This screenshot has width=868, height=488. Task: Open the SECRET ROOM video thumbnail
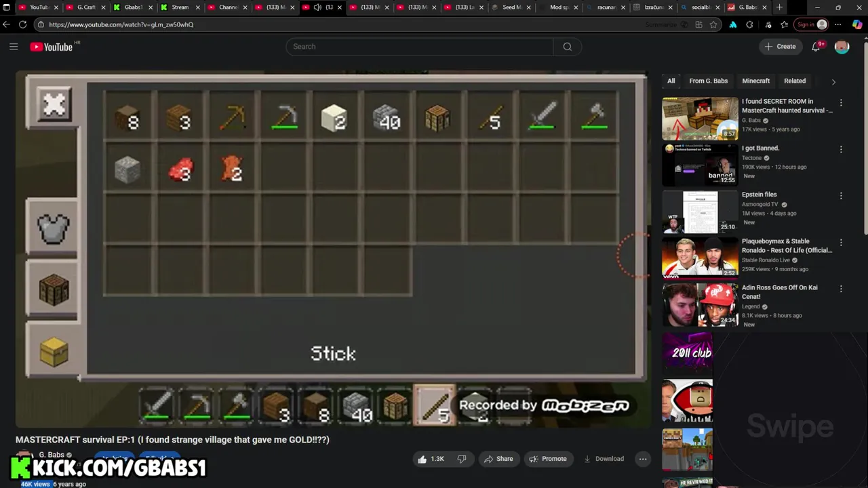tap(700, 119)
